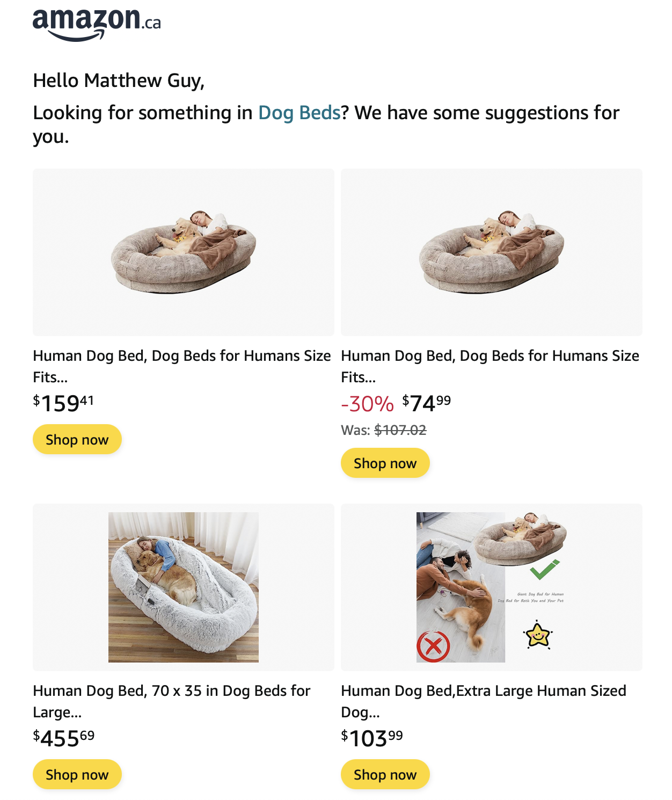
Task: Click the $74.99 sale price
Action: pyautogui.click(x=427, y=404)
